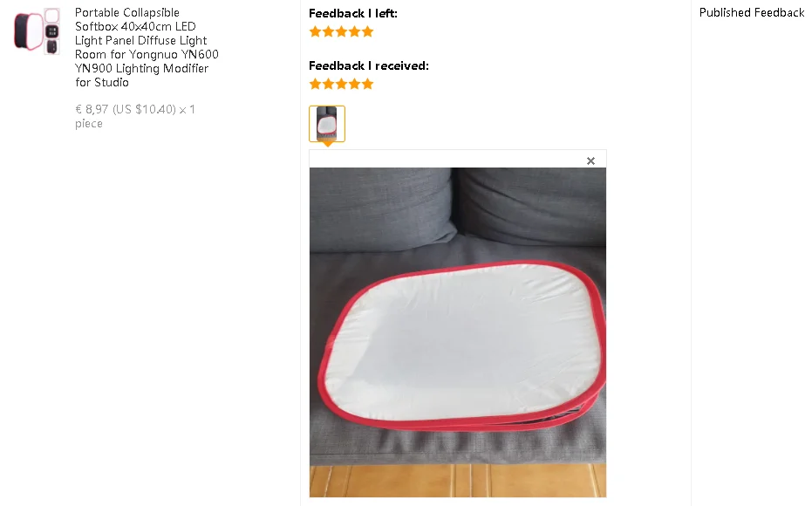Click the enlarged softbox photo on sofa
Screen dimensions: 812x506
point(458,332)
